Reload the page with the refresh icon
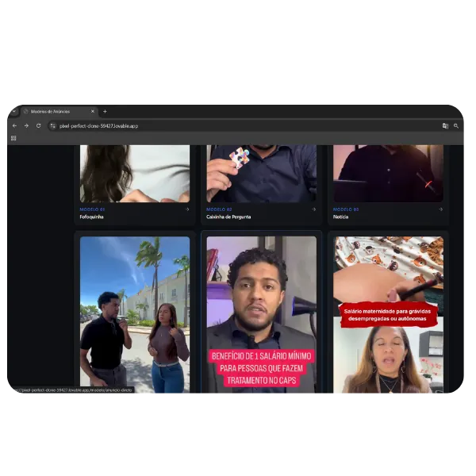 (39, 125)
